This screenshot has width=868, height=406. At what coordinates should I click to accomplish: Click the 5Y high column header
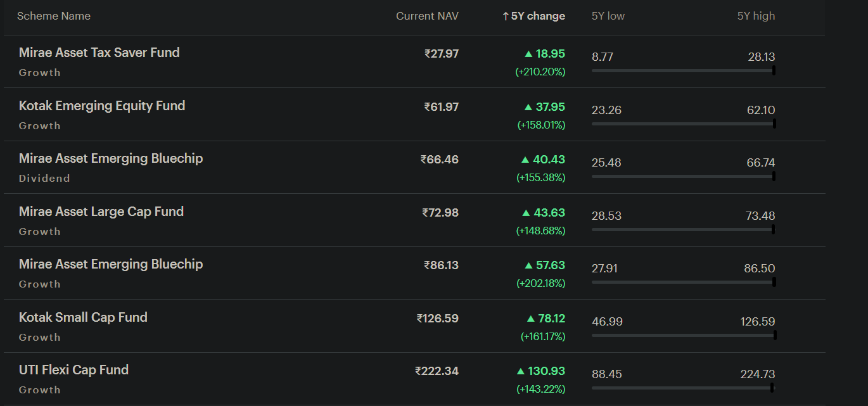coord(756,16)
